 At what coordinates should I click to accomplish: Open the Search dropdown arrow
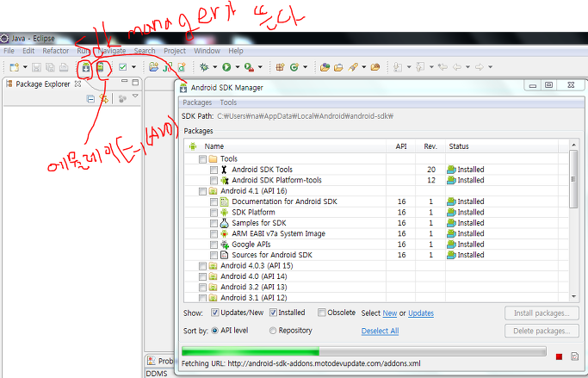364,67
